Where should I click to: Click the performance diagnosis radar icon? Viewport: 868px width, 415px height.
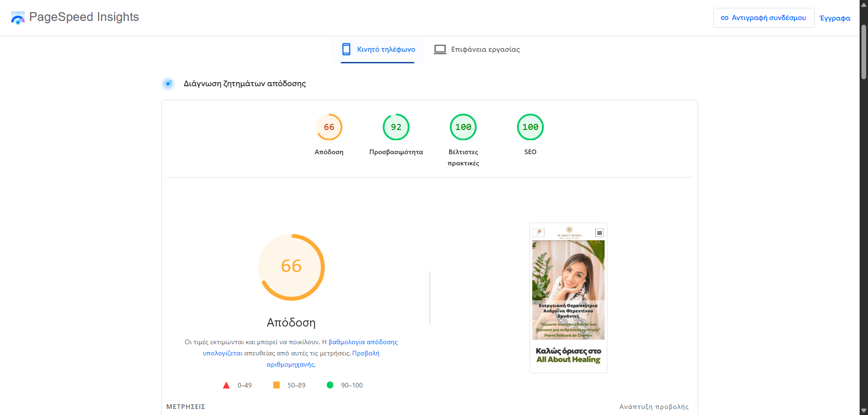[168, 84]
